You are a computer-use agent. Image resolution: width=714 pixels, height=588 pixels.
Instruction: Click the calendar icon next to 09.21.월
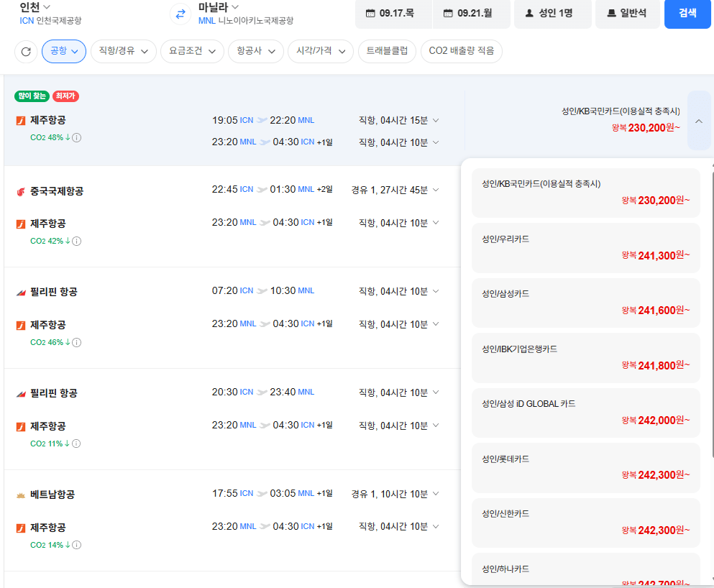448,13
